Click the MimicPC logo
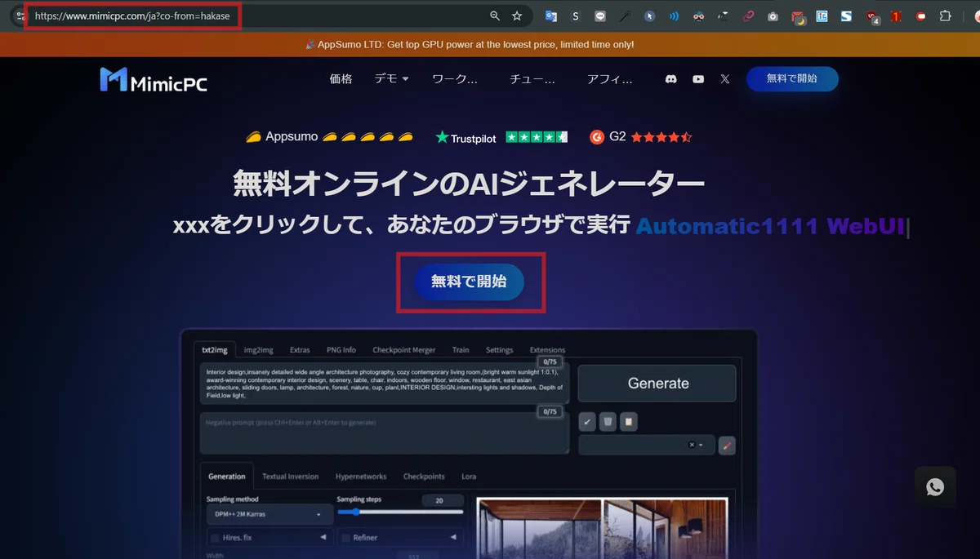 [154, 79]
